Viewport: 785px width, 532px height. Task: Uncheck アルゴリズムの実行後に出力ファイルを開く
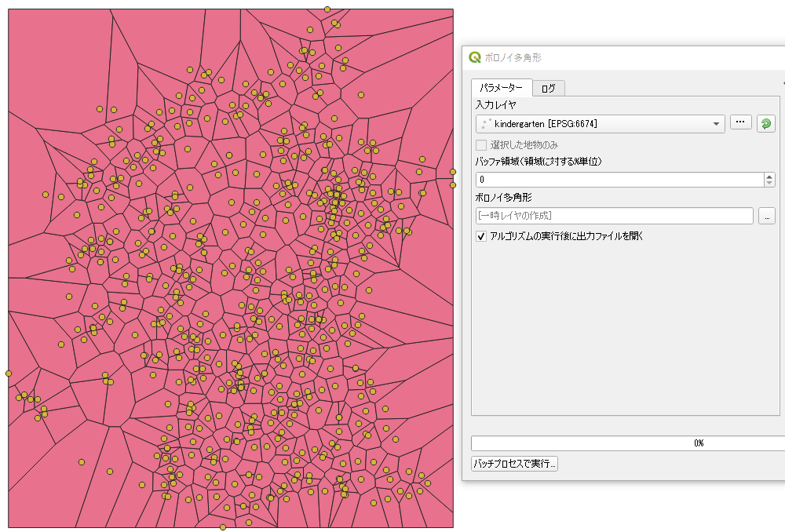[481, 236]
